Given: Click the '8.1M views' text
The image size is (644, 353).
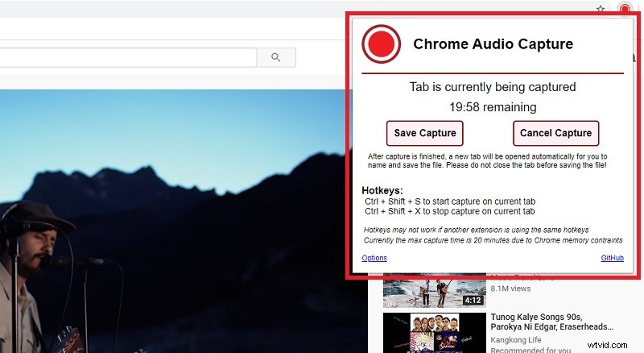Looking at the screenshot, I should [x=510, y=289].
